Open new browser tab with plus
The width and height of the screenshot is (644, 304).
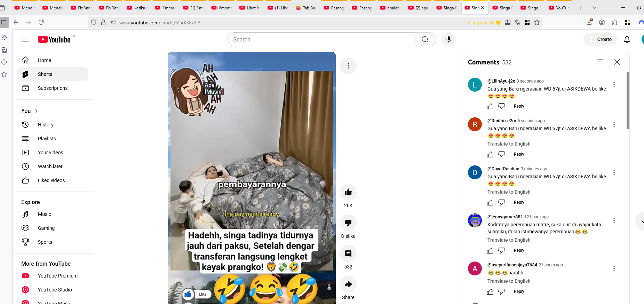580,8
